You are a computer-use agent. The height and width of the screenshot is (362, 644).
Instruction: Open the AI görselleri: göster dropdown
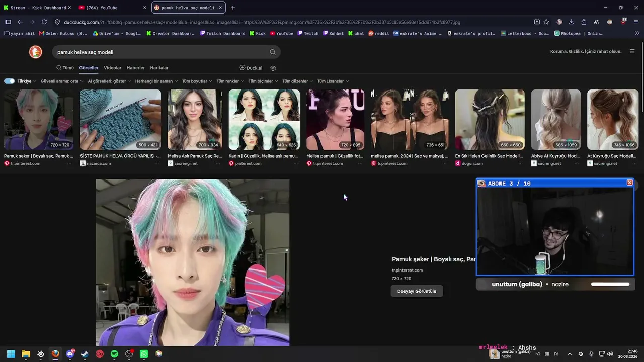pos(109,81)
